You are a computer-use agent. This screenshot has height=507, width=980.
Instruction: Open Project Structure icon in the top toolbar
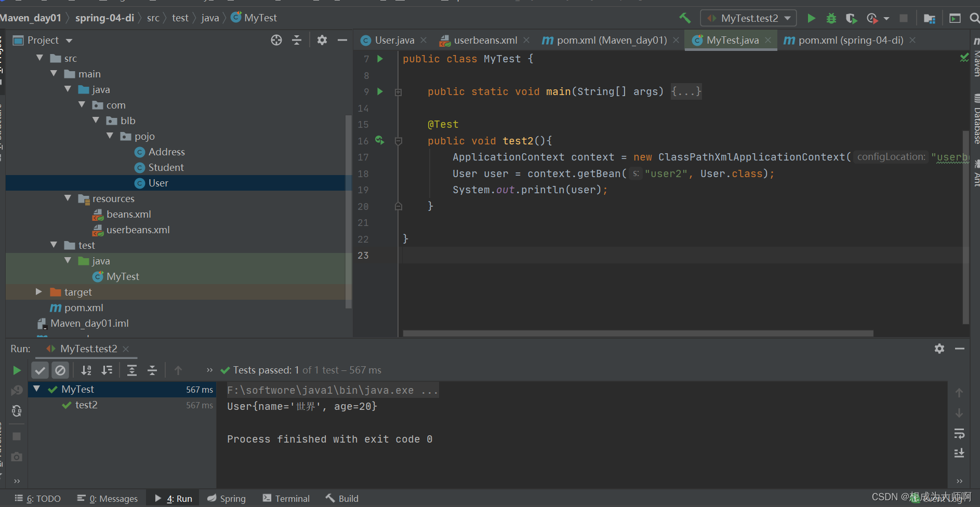(x=930, y=19)
